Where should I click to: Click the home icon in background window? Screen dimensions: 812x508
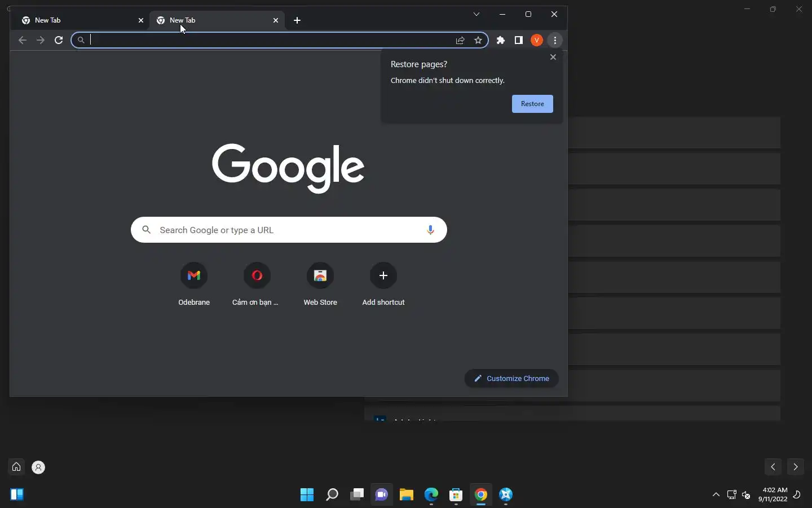(16, 467)
